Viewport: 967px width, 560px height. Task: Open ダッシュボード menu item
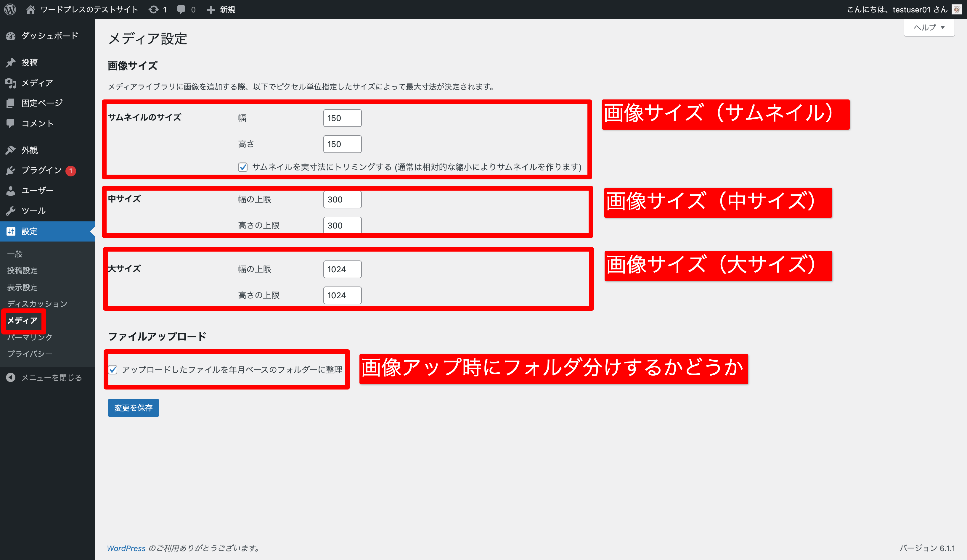tap(47, 36)
